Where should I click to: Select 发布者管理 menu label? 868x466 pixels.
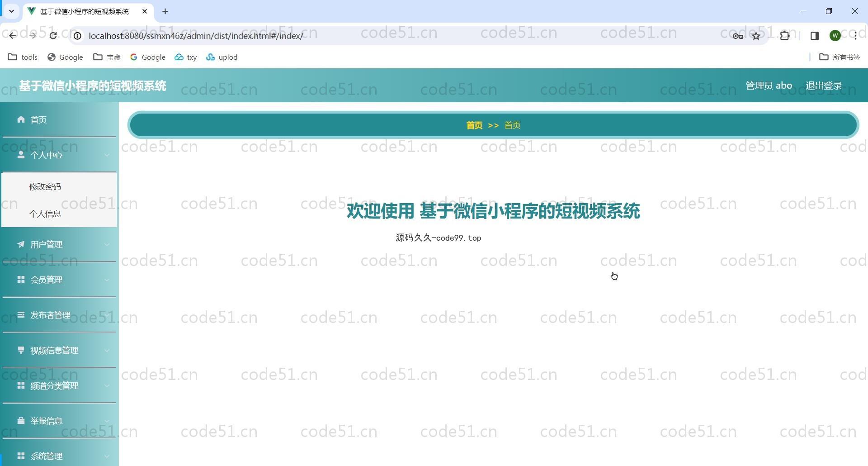[50, 315]
